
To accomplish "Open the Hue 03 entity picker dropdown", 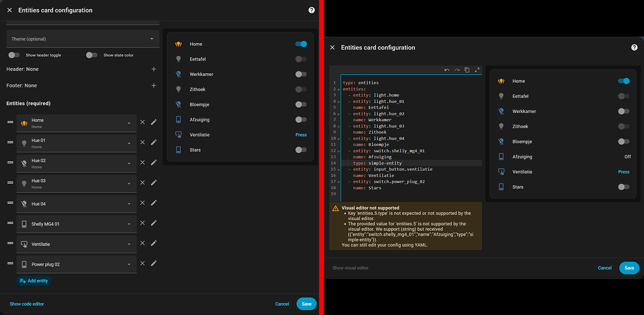I will click(x=77, y=183).
